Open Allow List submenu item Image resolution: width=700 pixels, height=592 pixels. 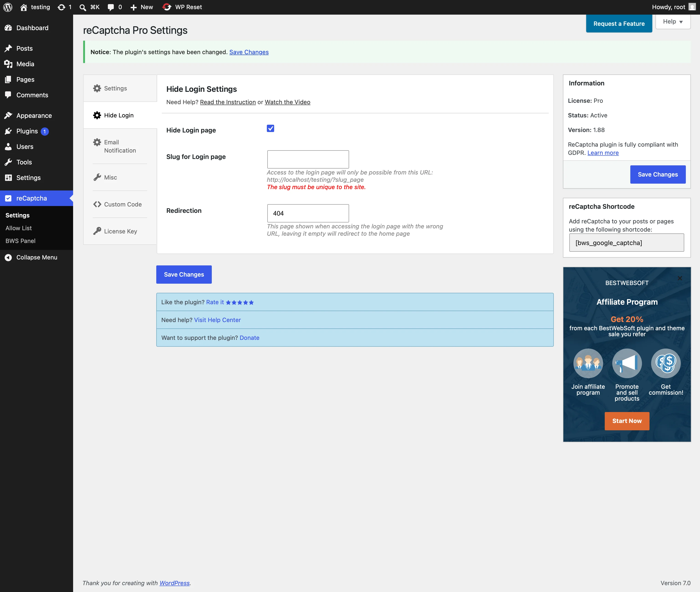(19, 228)
